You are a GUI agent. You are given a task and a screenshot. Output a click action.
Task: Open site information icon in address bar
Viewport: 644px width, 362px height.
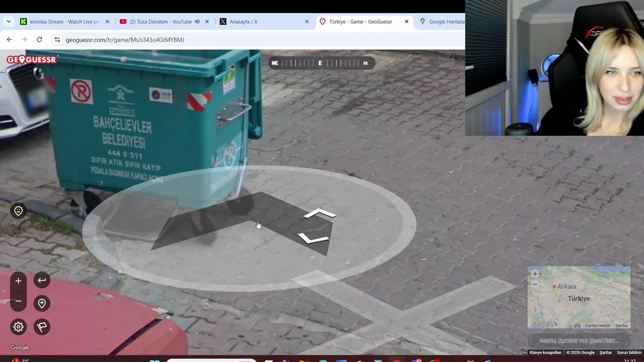click(x=57, y=40)
